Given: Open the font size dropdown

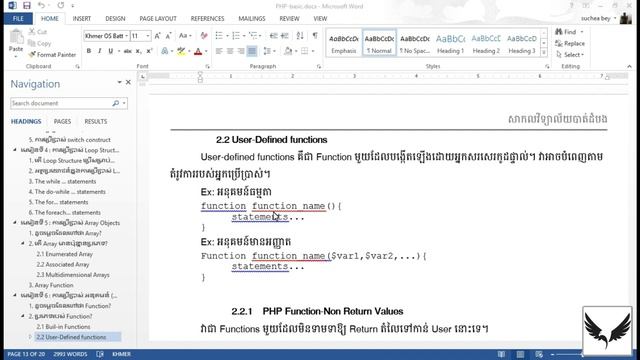Looking at the screenshot, I should [148, 36].
